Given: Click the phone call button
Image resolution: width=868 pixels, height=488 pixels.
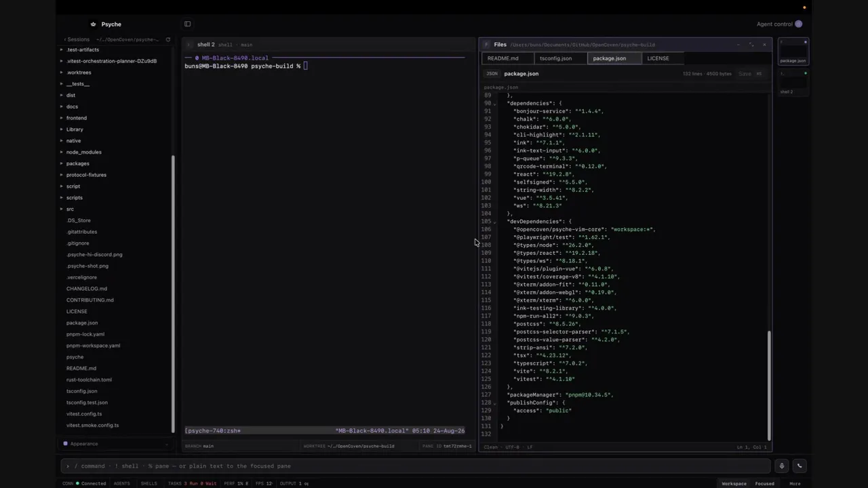Looking at the screenshot, I should point(800,466).
